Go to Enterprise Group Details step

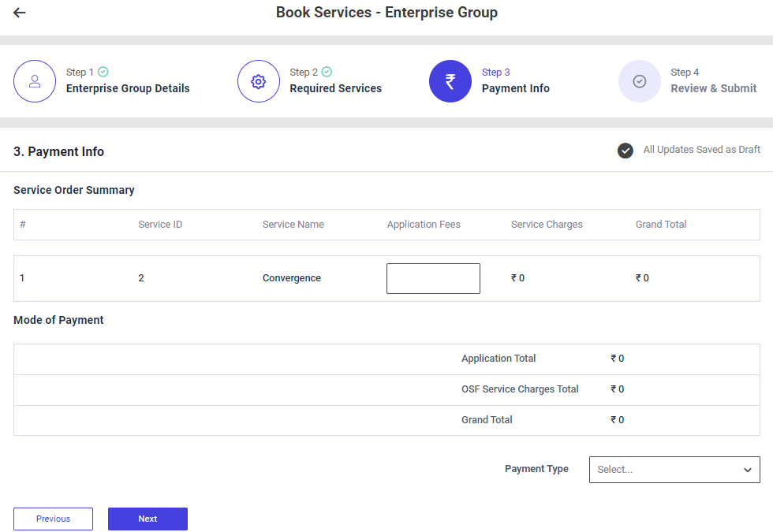[x=128, y=88]
